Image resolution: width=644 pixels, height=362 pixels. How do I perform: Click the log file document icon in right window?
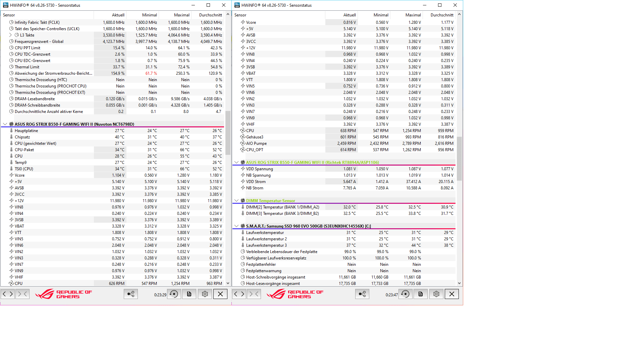click(x=421, y=294)
